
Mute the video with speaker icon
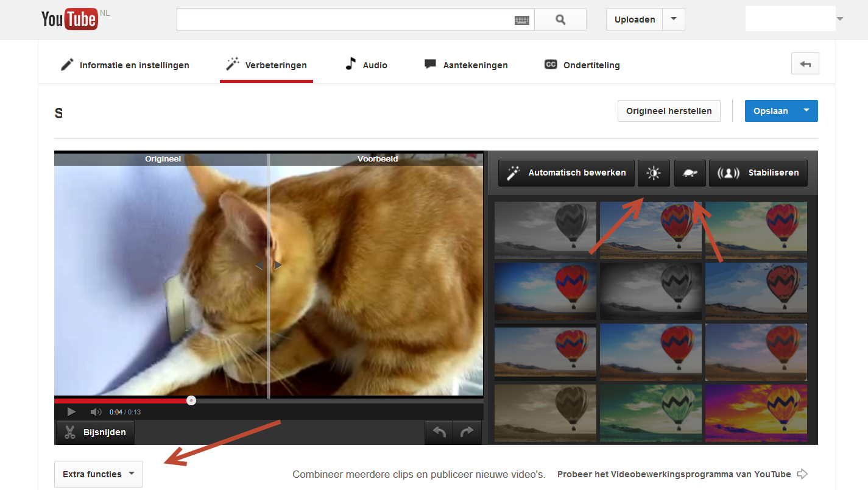tap(96, 412)
